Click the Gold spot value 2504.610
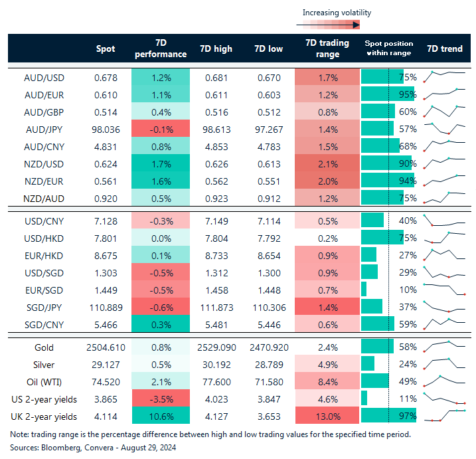476x459 pixels. click(x=106, y=347)
